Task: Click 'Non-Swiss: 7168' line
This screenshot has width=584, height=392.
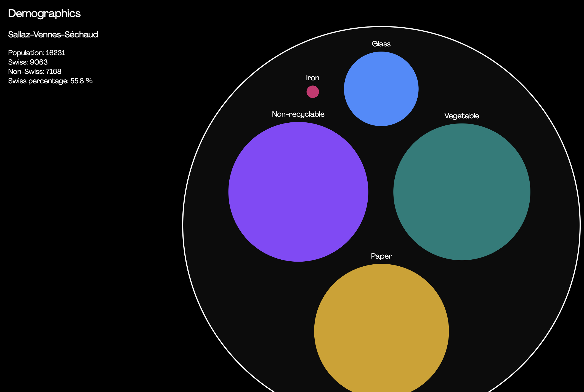Action: coord(35,71)
